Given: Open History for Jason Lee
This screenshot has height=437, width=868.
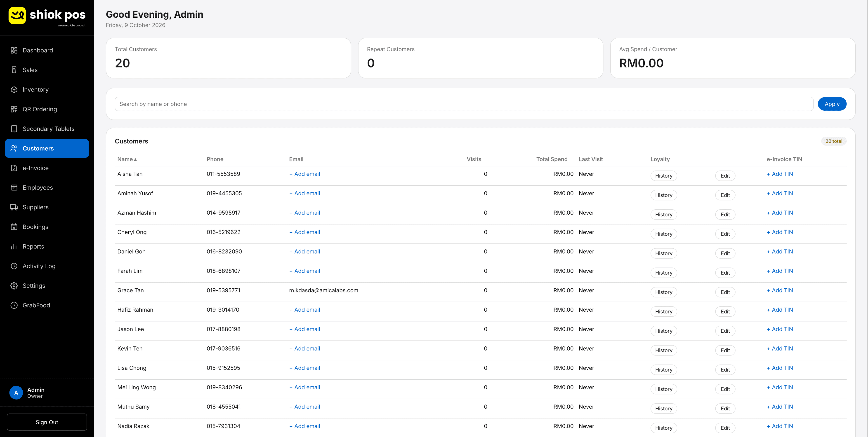Looking at the screenshot, I should (663, 331).
